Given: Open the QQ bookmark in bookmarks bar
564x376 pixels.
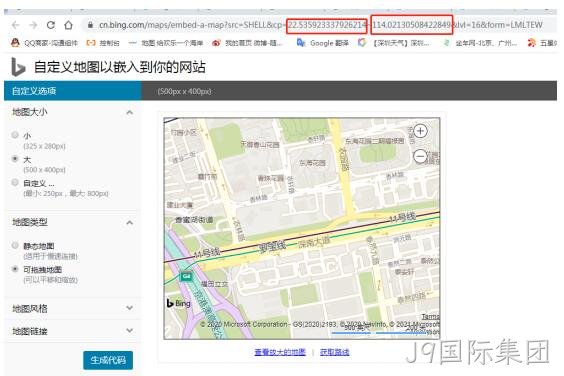Looking at the screenshot, I should 44,43.
